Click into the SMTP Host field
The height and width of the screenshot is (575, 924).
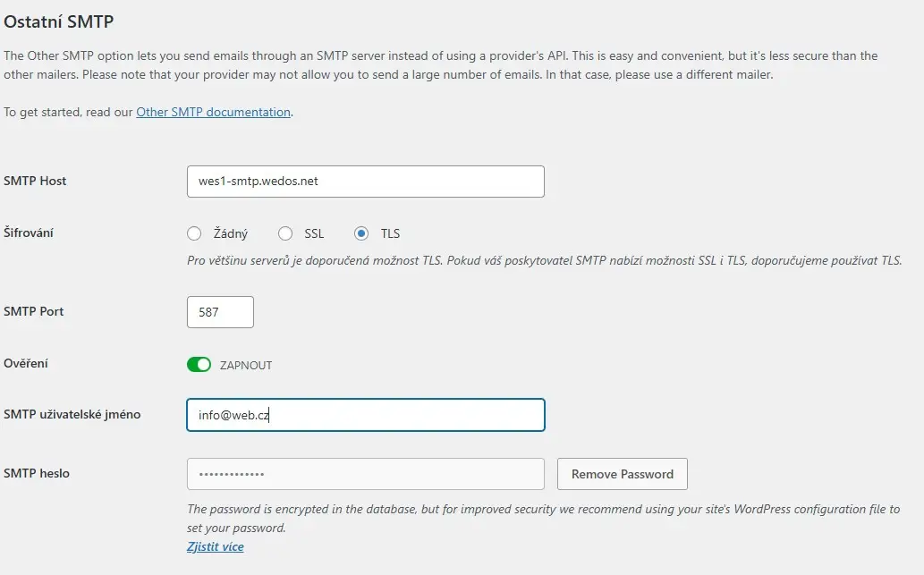pyautogui.click(x=365, y=181)
